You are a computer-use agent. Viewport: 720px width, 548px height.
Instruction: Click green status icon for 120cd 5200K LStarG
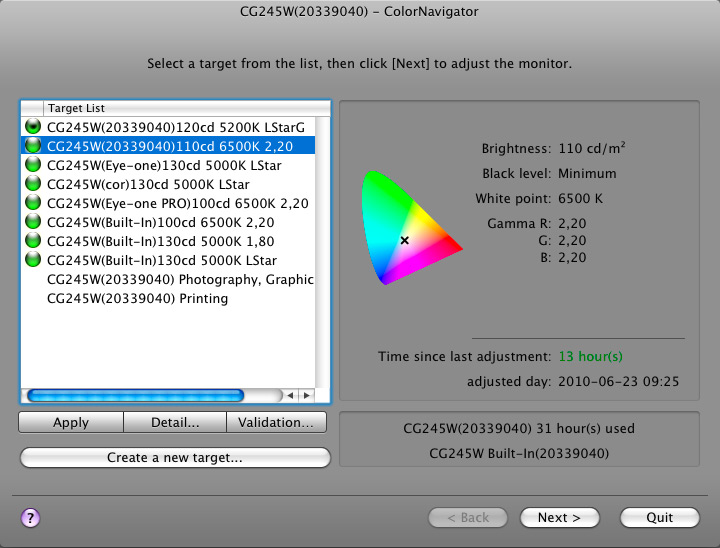[x=33, y=126]
